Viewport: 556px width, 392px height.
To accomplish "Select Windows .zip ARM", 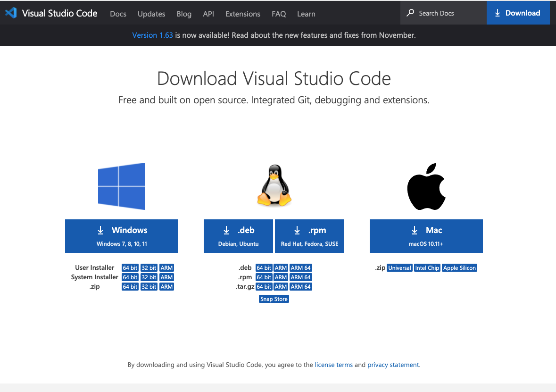I will (x=166, y=287).
